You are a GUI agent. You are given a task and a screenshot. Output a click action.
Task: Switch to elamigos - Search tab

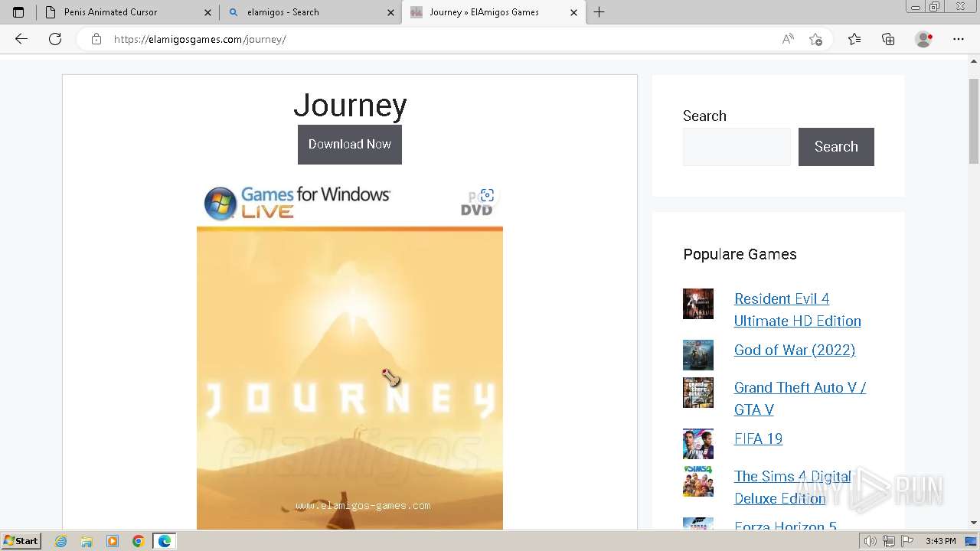point(310,12)
